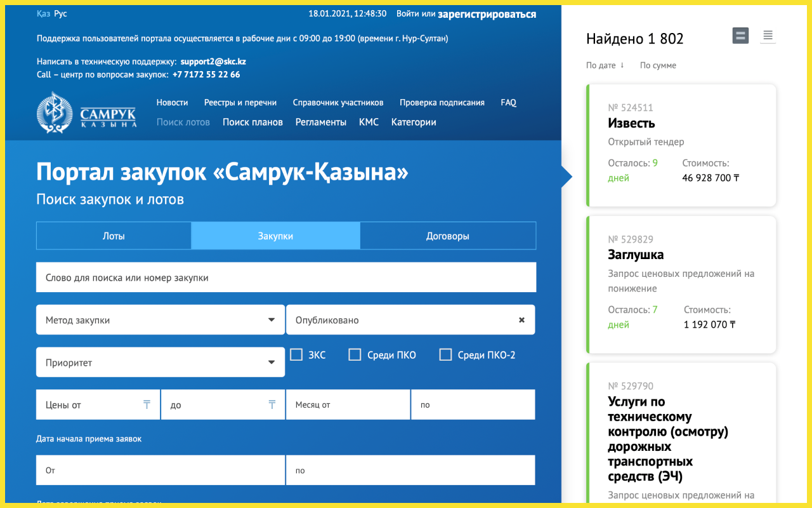This screenshot has height=508, width=812.
Task: Click Открытый тендер label on Известь card
Action: [x=646, y=142]
